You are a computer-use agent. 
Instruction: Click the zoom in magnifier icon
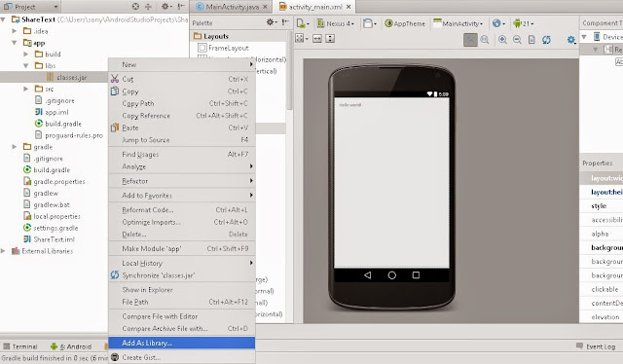pos(502,39)
